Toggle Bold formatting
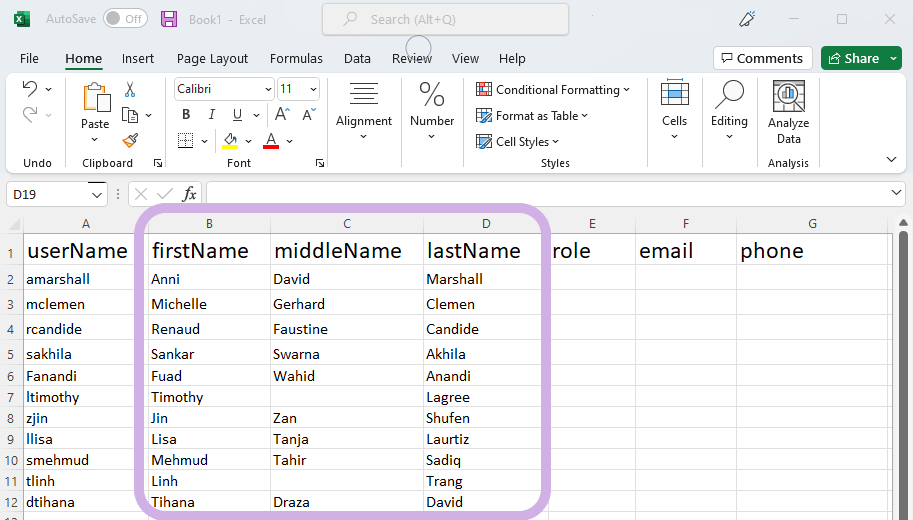Screen dimensions: 913x520 coord(186,115)
